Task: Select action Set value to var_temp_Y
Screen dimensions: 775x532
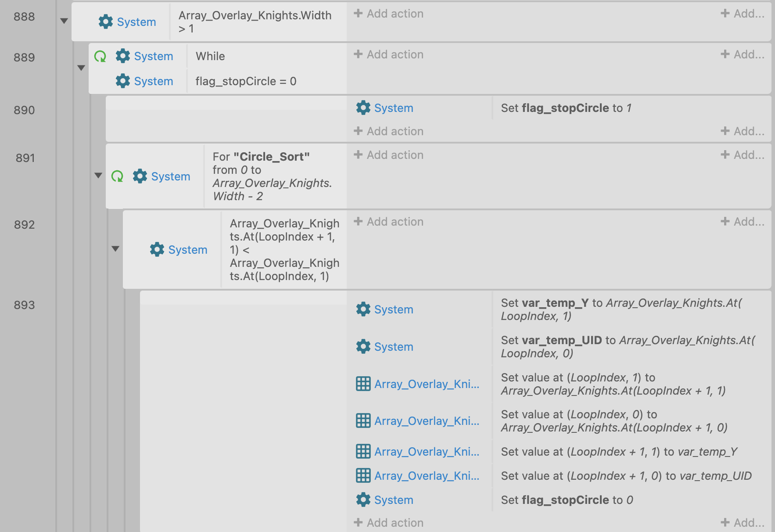Action: pyautogui.click(x=619, y=452)
